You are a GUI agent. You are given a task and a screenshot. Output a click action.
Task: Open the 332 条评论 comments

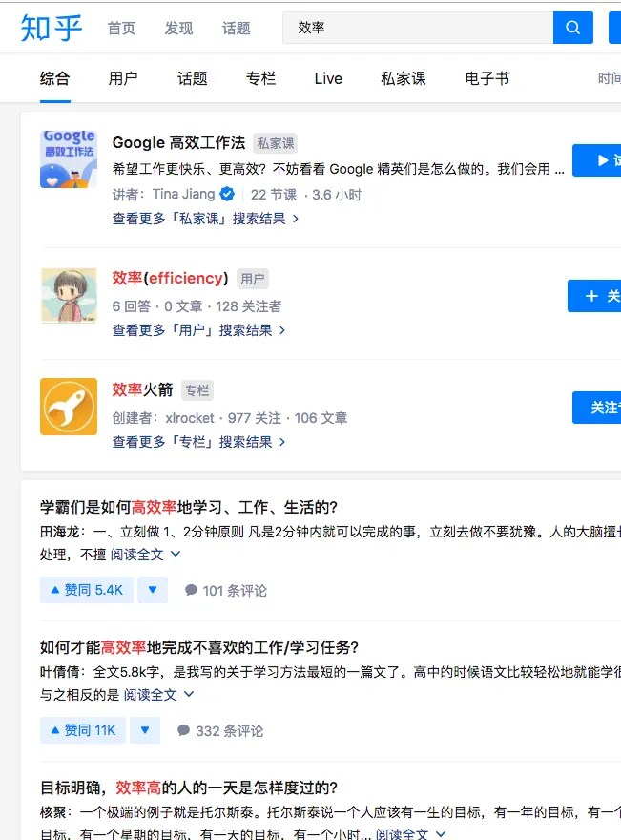220,731
